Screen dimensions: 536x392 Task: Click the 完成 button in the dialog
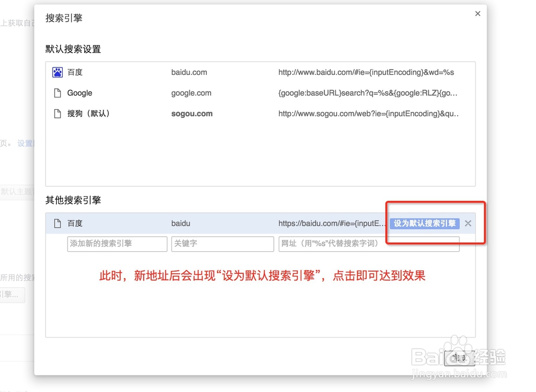coord(459,358)
